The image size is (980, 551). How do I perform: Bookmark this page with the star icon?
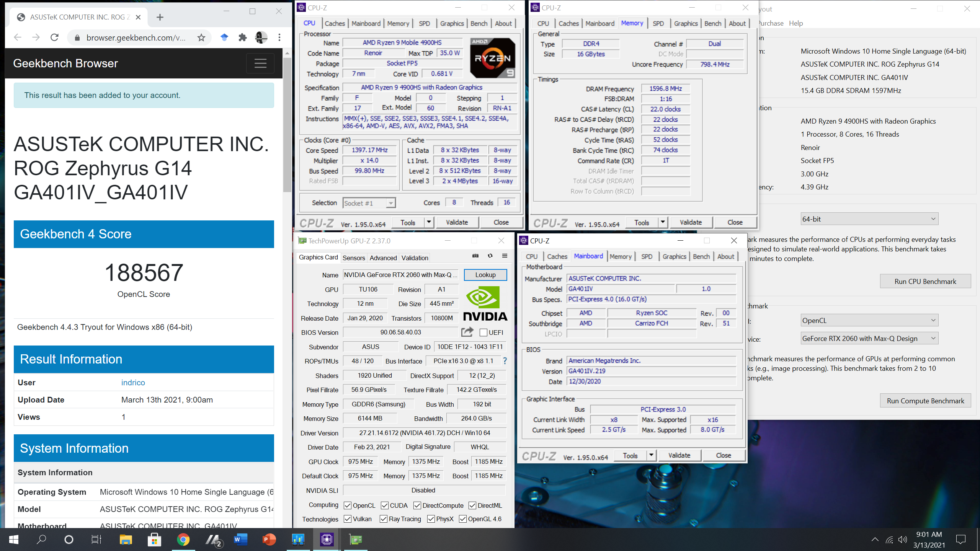tap(201, 37)
